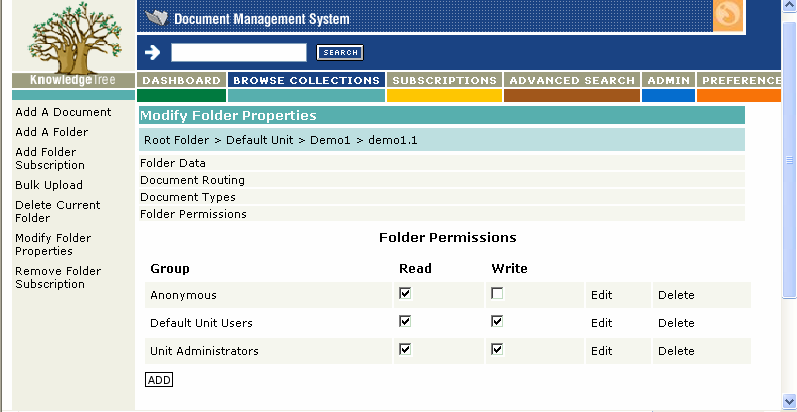Expand the Document Routing section
797x412 pixels.
tap(192, 180)
